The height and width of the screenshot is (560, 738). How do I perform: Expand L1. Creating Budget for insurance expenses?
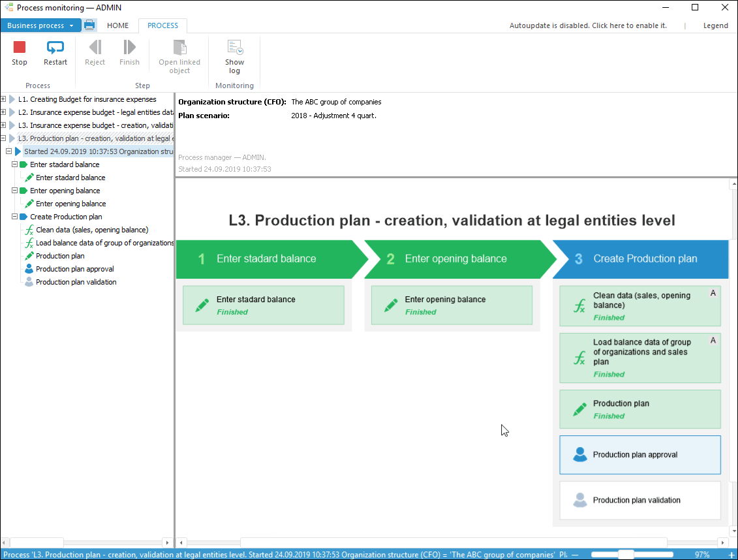(x=3, y=99)
